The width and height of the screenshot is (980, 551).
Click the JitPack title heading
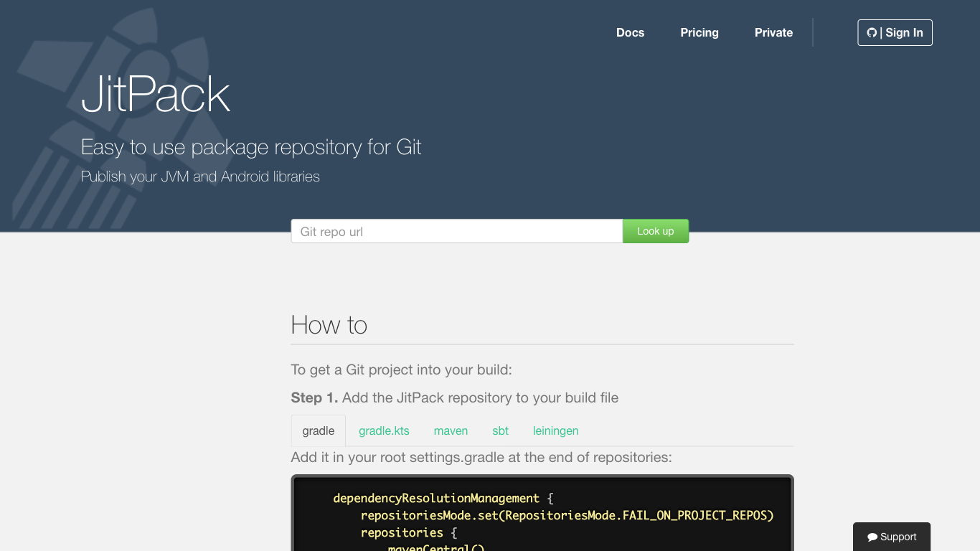click(x=156, y=95)
